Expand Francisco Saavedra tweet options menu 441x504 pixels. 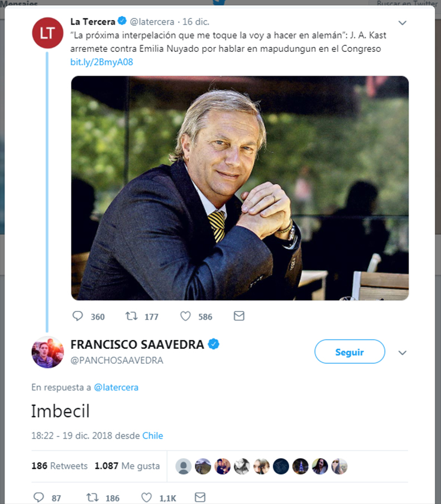click(x=402, y=353)
